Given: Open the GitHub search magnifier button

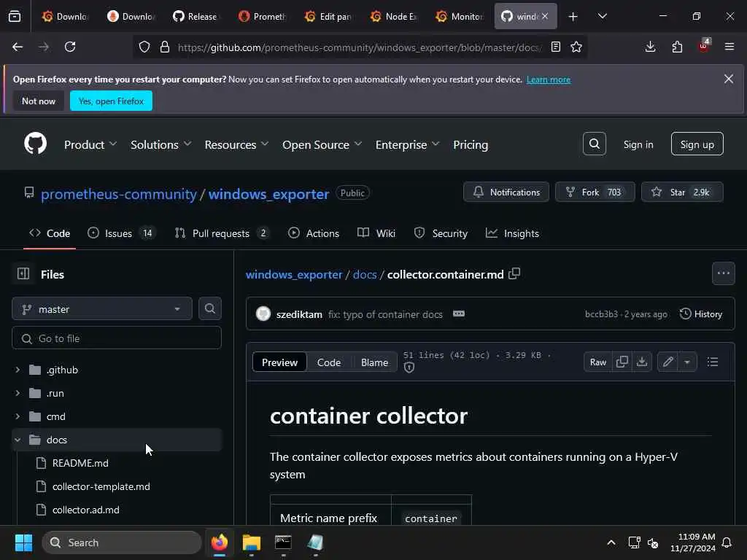Looking at the screenshot, I should click(x=594, y=144).
